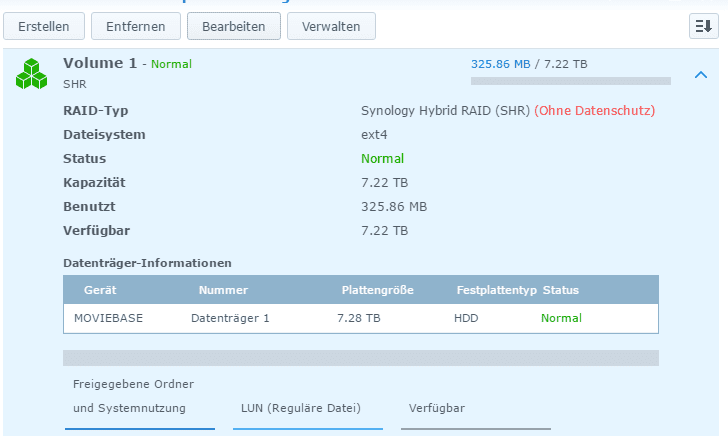Screen dimensions: 728x436
Task: Click the Normal status in disk row
Action: coord(561,318)
